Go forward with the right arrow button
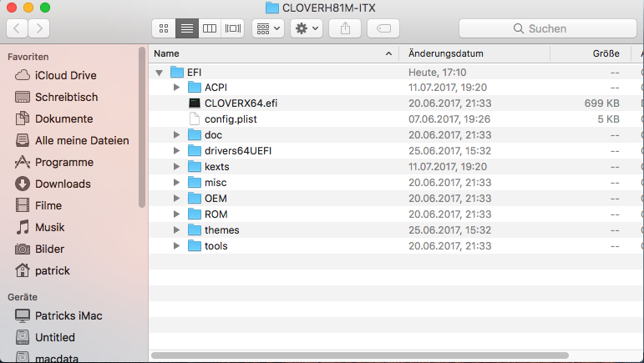Image resolution: width=644 pixels, height=363 pixels. (x=39, y=28)
